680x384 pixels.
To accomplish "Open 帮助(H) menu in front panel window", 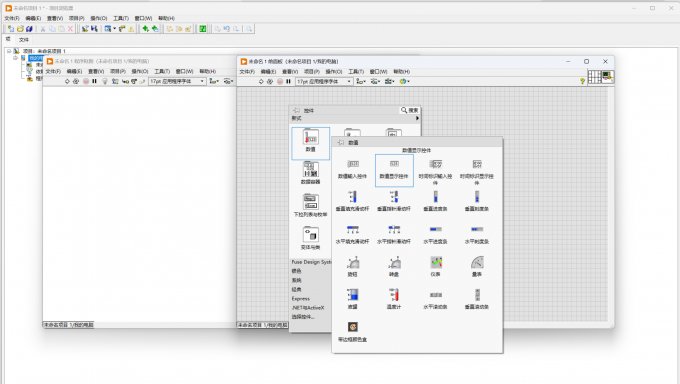I will pyautogui.click(x=402, y=72).
